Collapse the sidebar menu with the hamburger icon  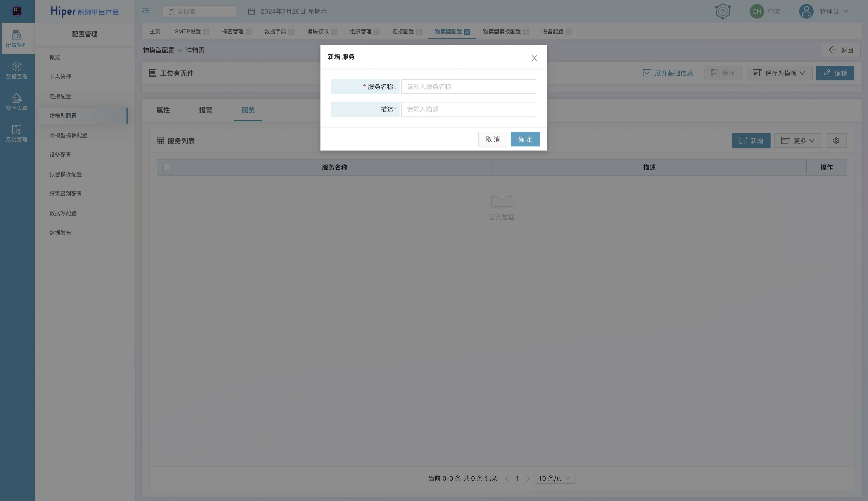(x=146, y=11)
